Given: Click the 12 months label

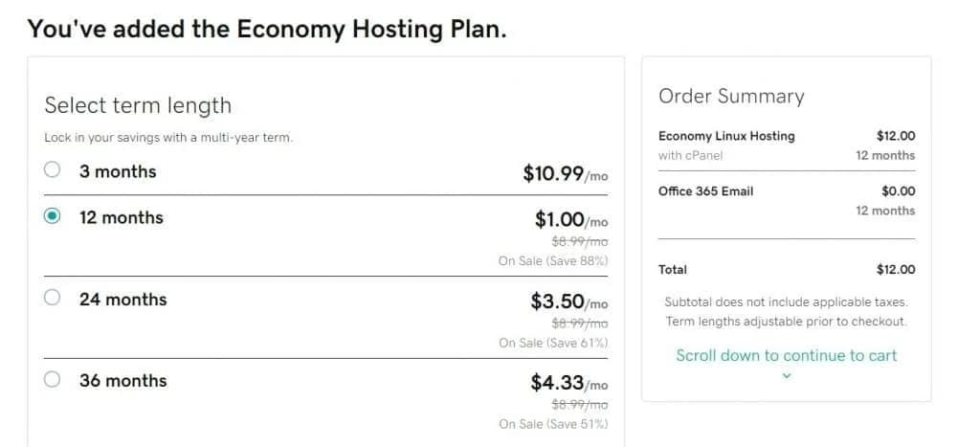Looking at the screenshot, I should [122, 217].
